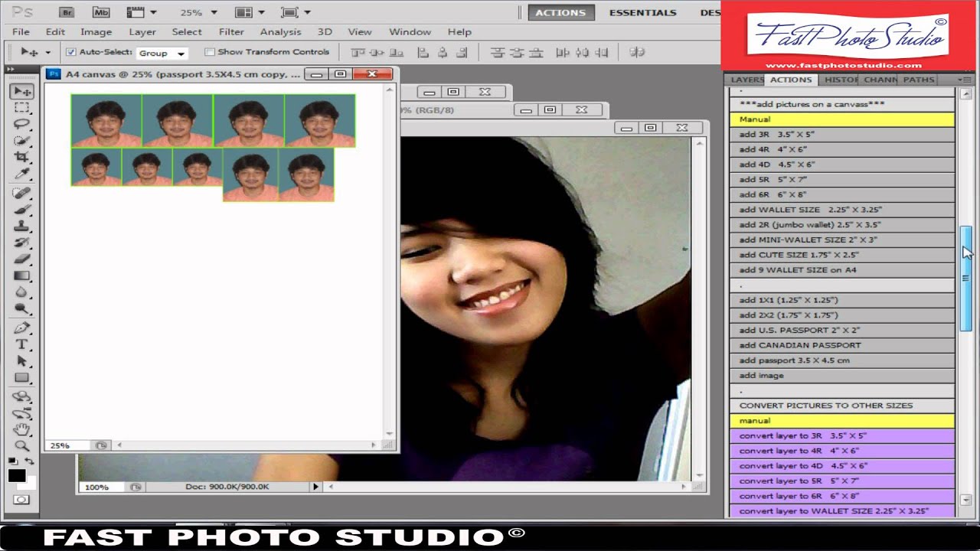Viewport: 980px width, 551px height.
Task: Open the Filter menu
Action: tap(231, 32)
